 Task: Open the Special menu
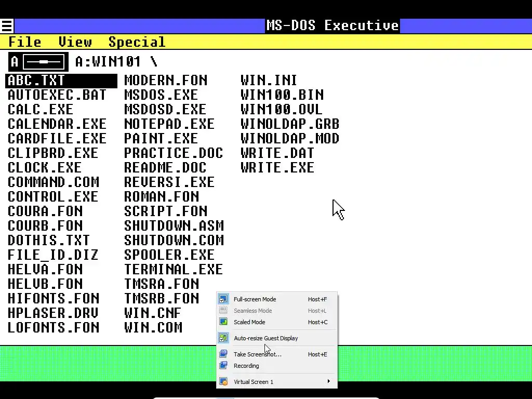point(137,42)
